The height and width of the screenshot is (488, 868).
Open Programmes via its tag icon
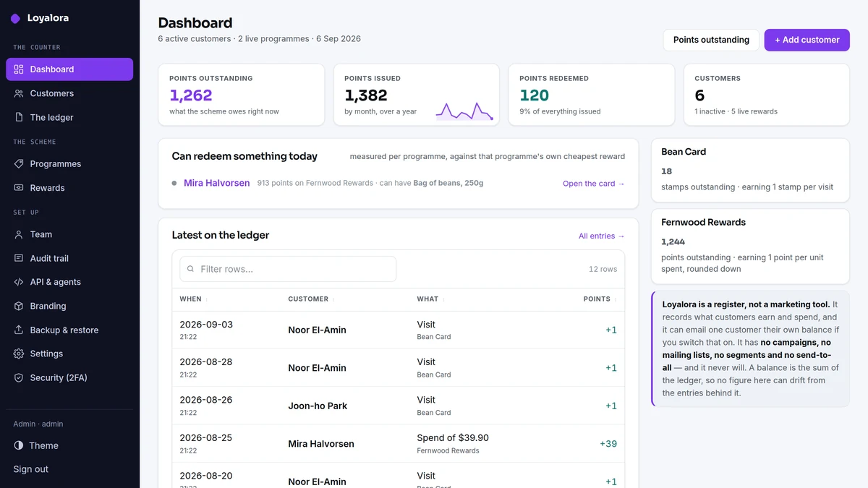pyautogui.click(x=19, y=164)
